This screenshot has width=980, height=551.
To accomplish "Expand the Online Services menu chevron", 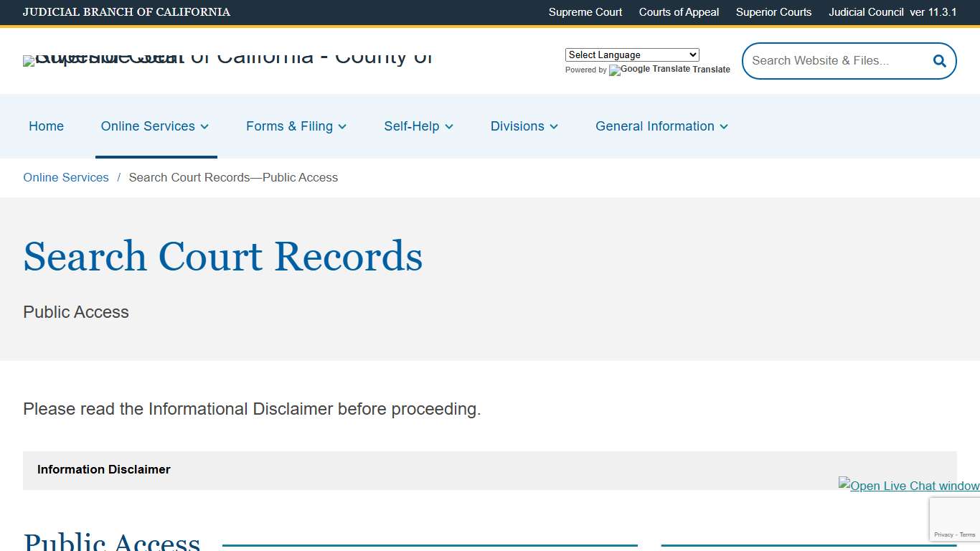I will tap(204, 126).
